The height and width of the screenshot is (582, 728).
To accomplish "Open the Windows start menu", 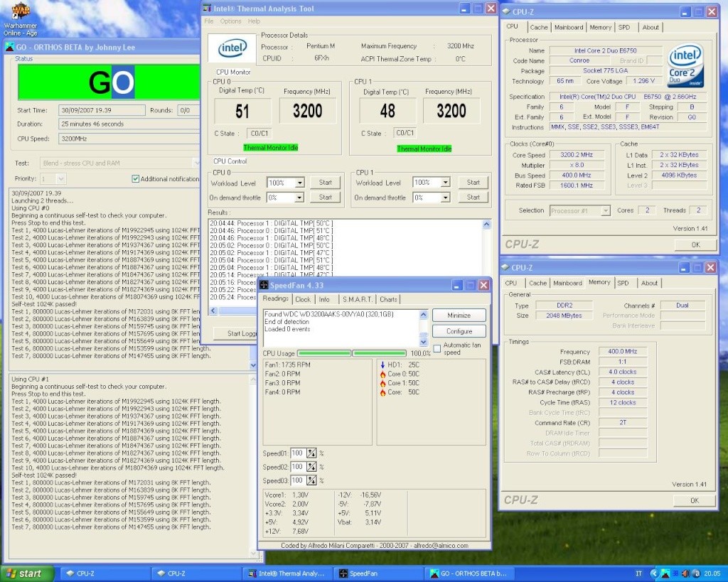I will [26, 573].
